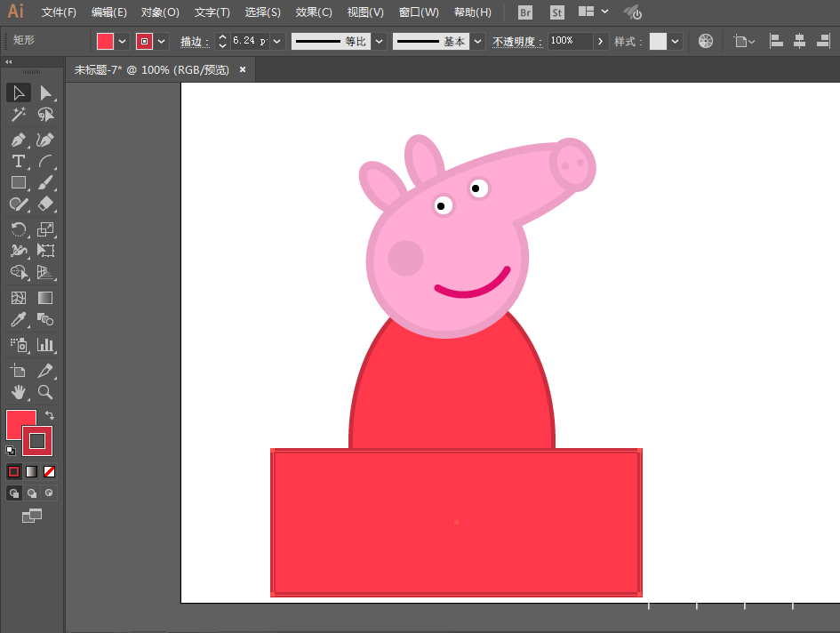Select the Column Graph tool
Image resolution: width=840 pixels, height=633 pixels.
coord(45,345)
